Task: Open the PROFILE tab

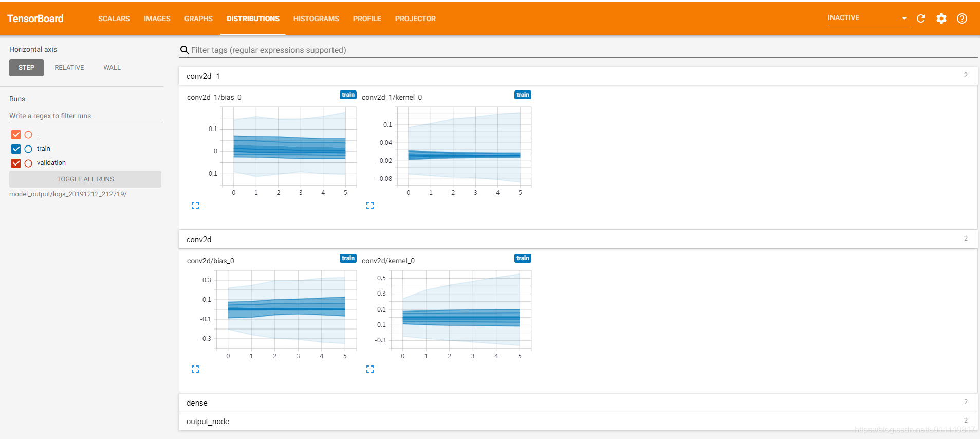Action: [367, 19]
